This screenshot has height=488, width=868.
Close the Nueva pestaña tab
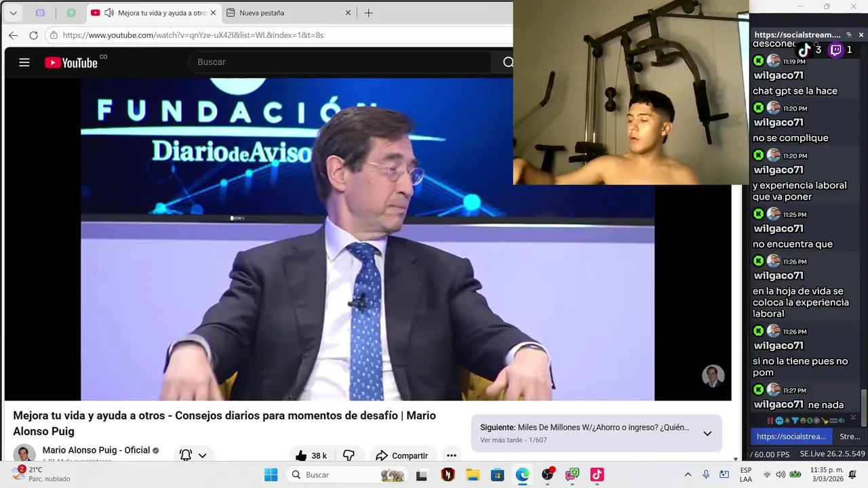[348, 13]
